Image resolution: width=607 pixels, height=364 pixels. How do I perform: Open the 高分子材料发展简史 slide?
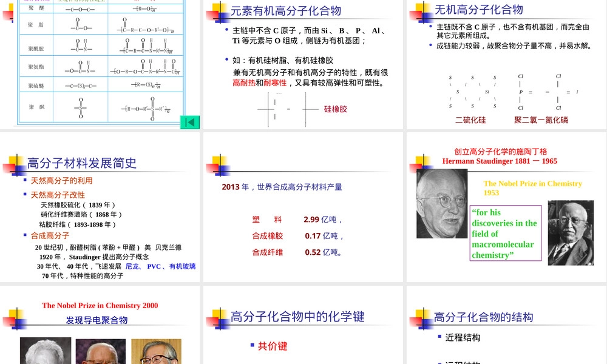click(100, 207)
